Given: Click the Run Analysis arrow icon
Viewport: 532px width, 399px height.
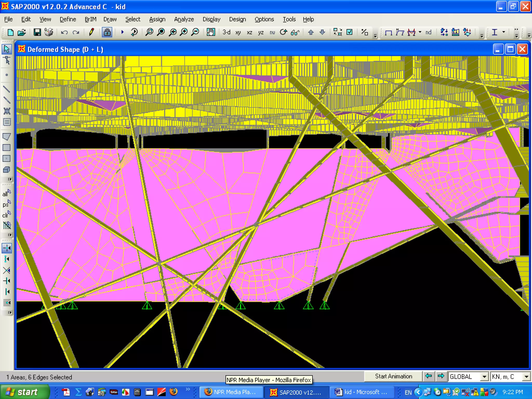Looking at the screenshot, I should 122,32.
